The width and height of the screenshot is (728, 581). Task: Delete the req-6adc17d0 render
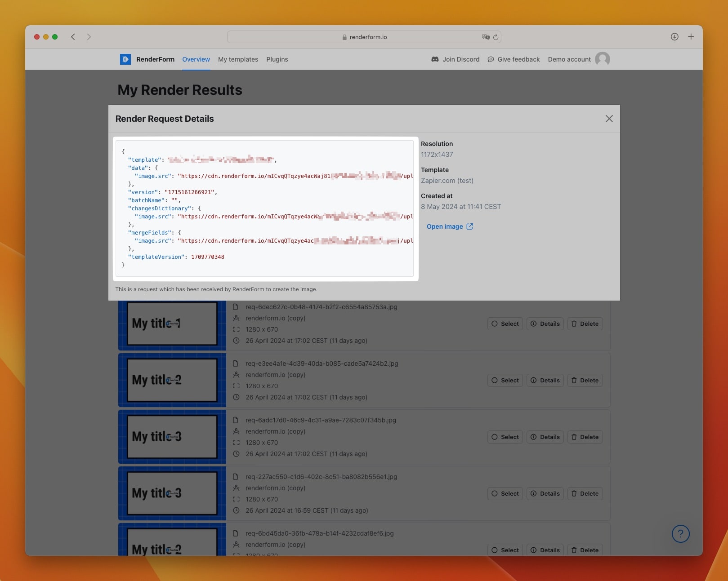coord(585,437)
